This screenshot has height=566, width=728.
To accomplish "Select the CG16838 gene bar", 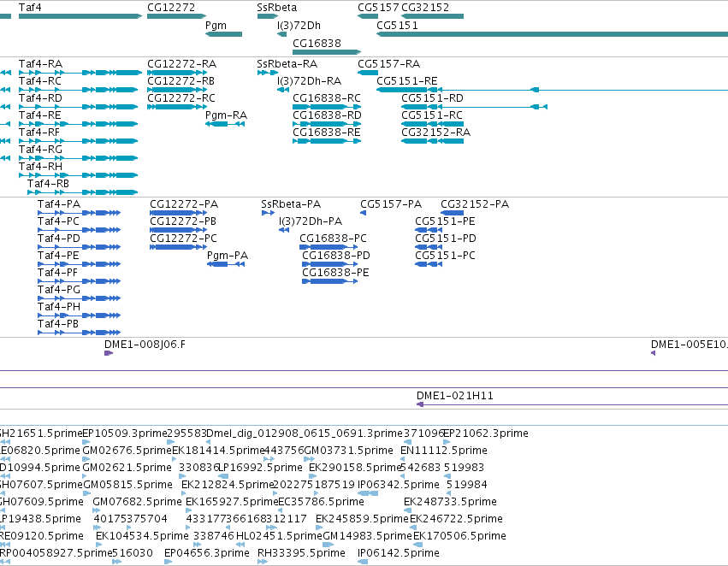I will pos(327,52).
